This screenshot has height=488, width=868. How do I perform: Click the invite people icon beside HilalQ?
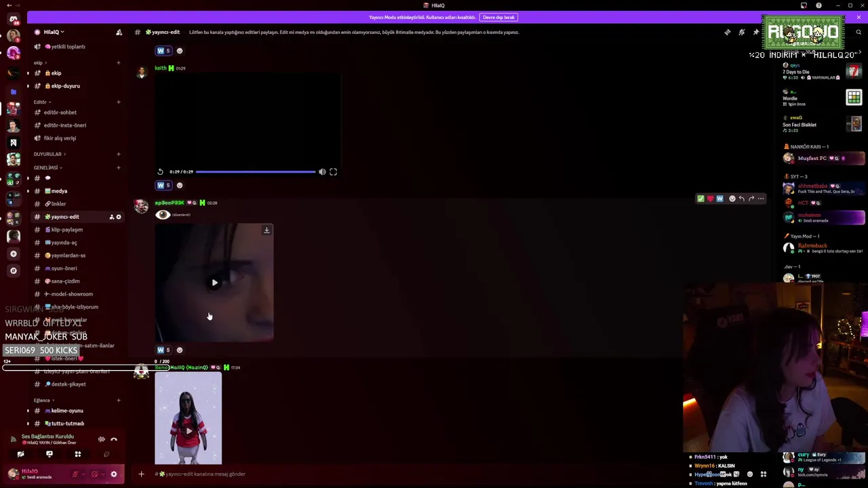pos(119,32)
